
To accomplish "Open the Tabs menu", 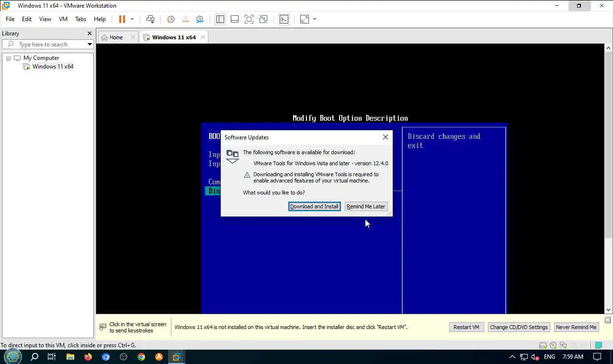I will pos(80,19).
